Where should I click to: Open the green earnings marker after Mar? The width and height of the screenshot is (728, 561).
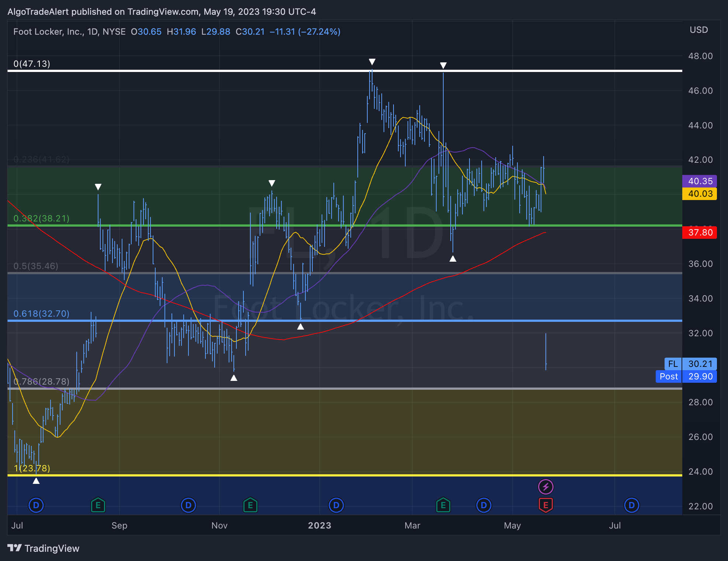[443, 505]
